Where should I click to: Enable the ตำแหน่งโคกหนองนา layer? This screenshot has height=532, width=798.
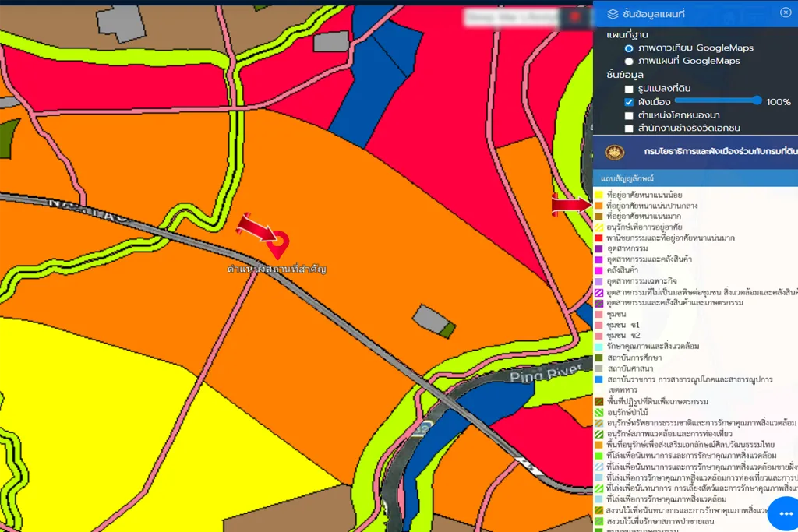629,115
